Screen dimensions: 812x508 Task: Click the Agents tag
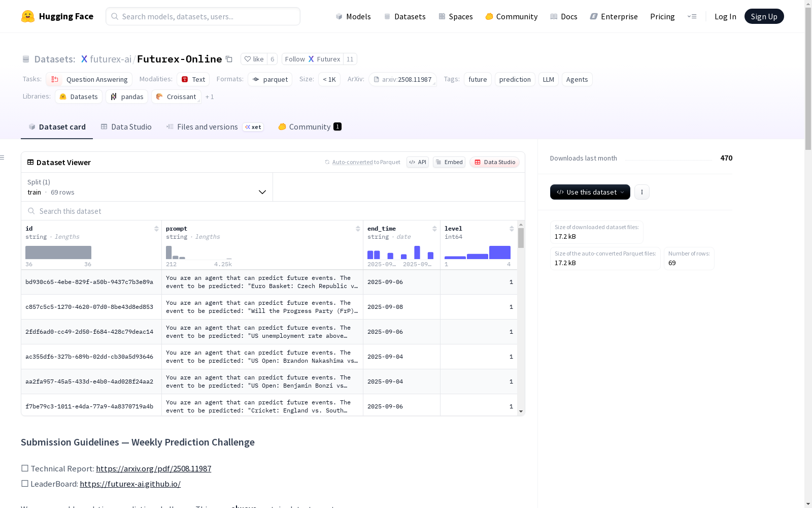tap(577, 79)
